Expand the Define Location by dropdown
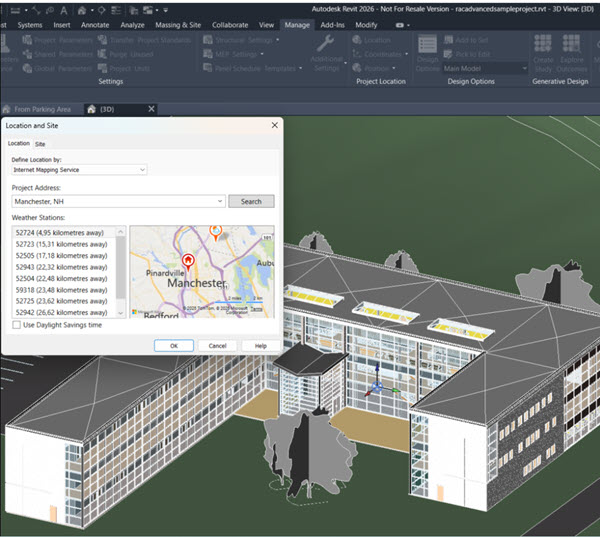 (142, 170)
